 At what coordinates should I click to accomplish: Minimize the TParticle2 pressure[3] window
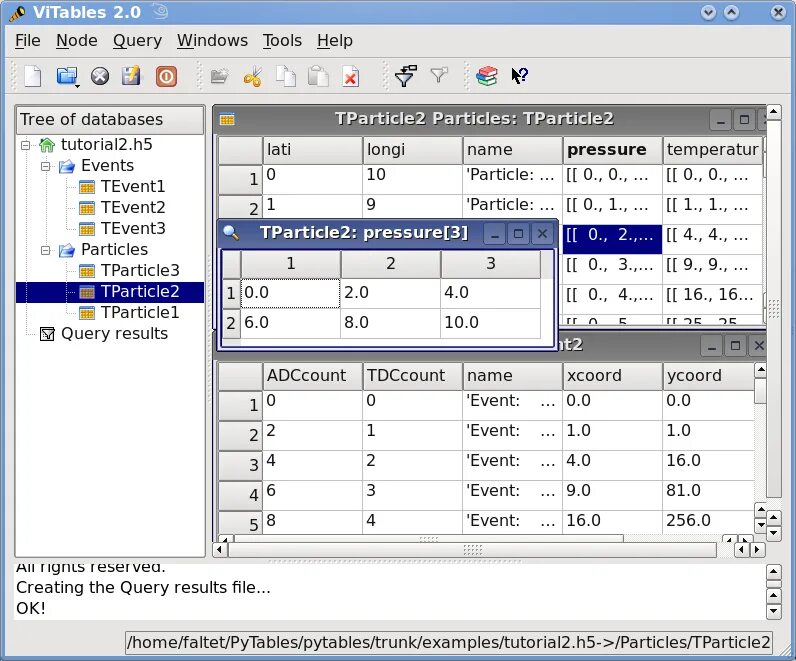point(495,234)
